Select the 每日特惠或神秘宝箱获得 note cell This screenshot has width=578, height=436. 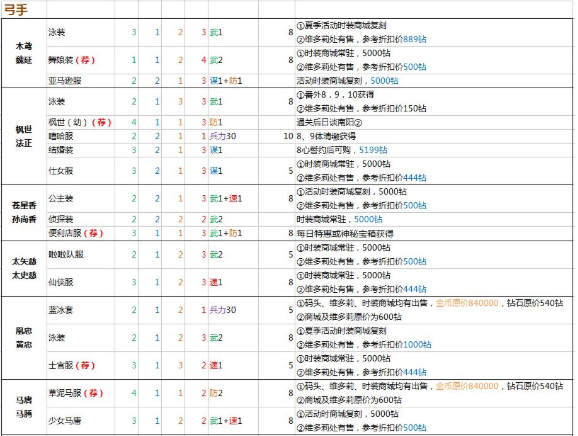click(x=434, y=233)
